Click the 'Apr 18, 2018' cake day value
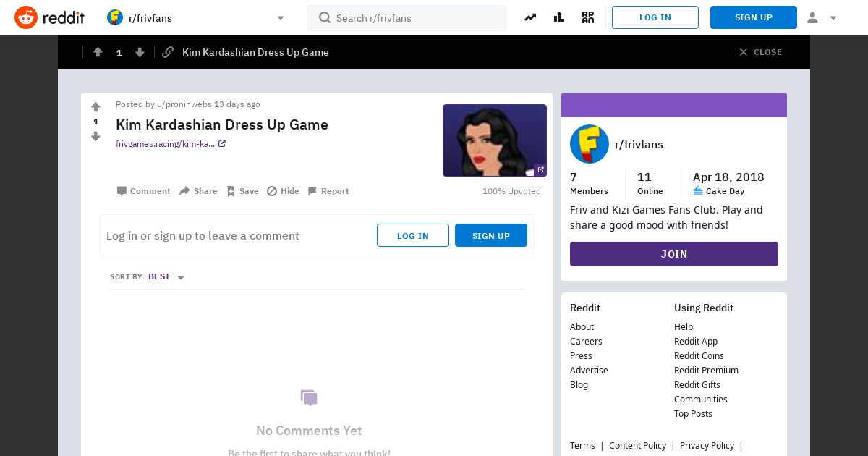The width and height of the screenshot is (868, 456). coord(728,177)
